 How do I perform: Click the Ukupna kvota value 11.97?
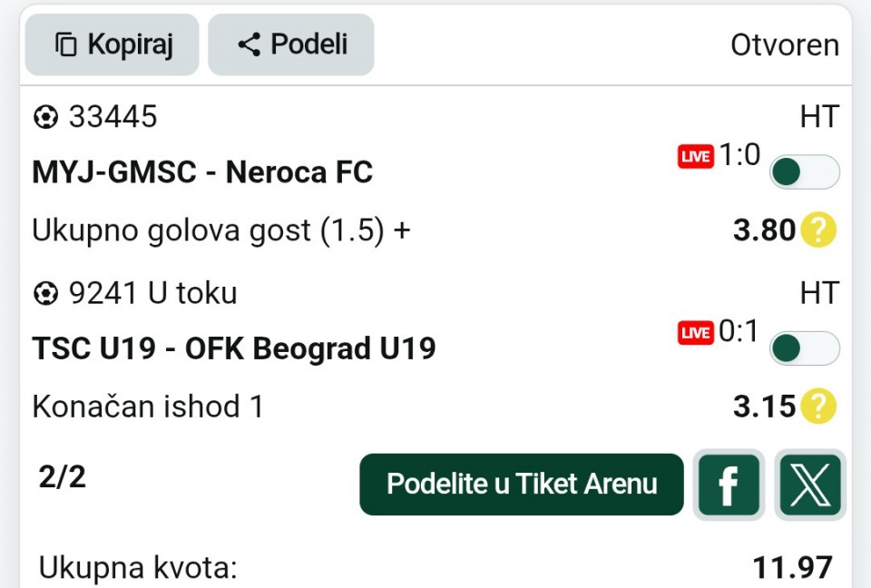coord(792,568)
